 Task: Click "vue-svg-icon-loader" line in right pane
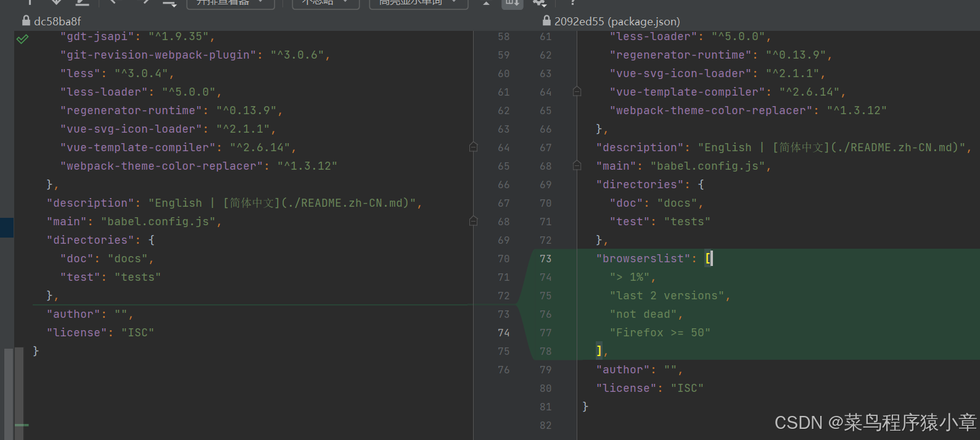point(717,73)
